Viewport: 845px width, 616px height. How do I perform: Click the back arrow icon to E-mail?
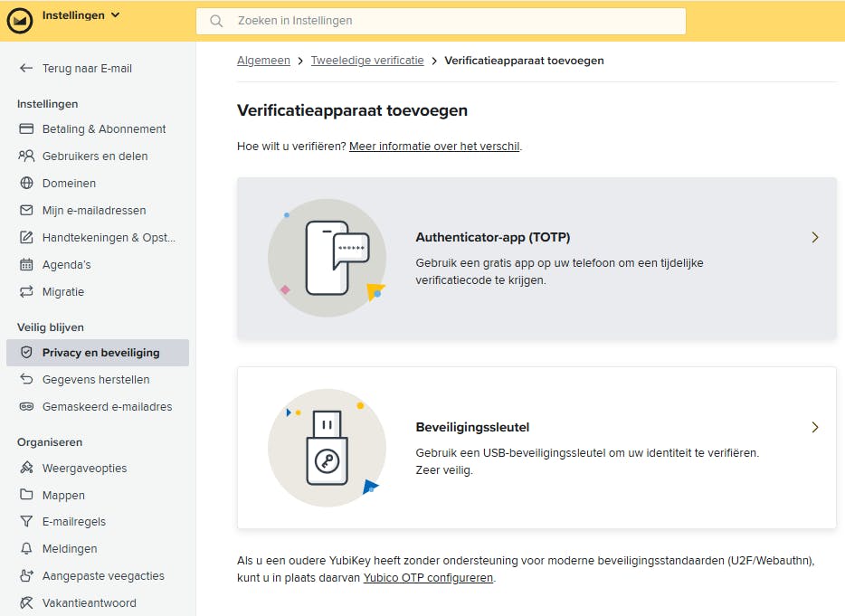[25, 69]
